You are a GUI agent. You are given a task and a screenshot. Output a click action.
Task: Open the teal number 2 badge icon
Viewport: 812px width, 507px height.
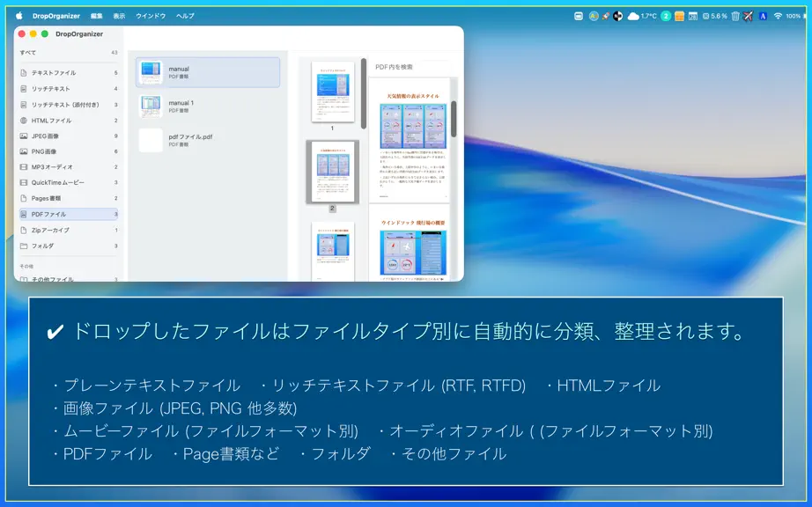tap(666, 16)
